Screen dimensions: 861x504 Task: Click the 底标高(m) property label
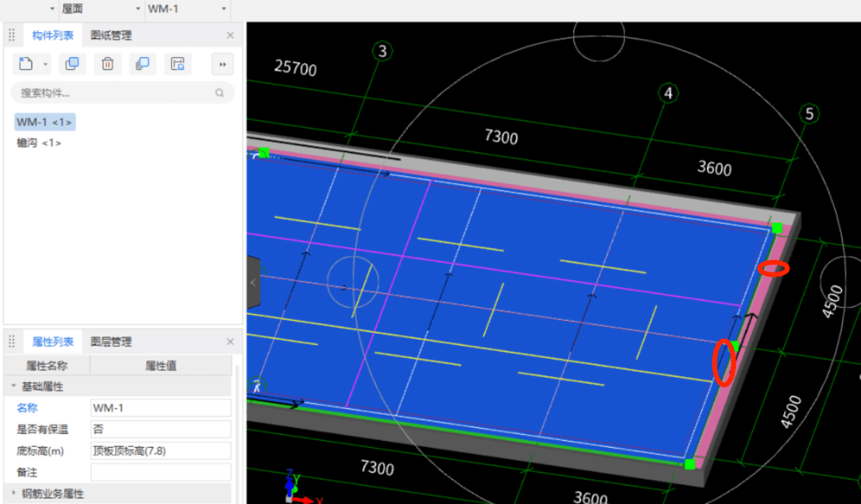pos(40,451)
